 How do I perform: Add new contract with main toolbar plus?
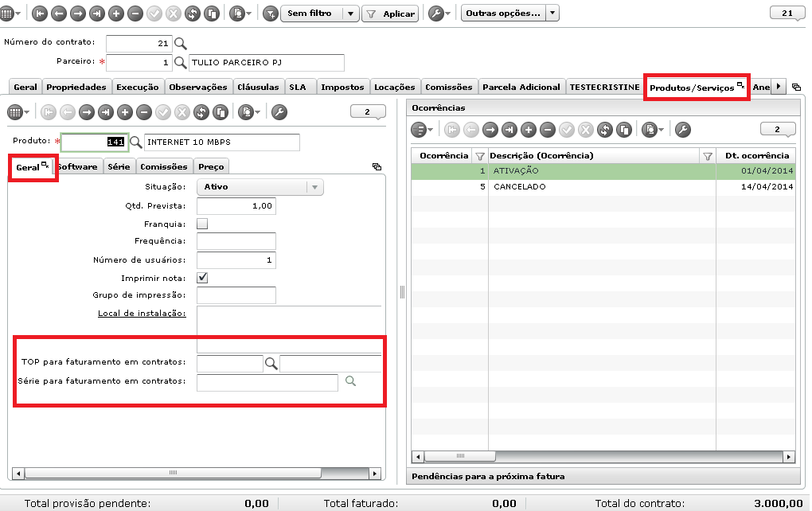tap(116, 14)
